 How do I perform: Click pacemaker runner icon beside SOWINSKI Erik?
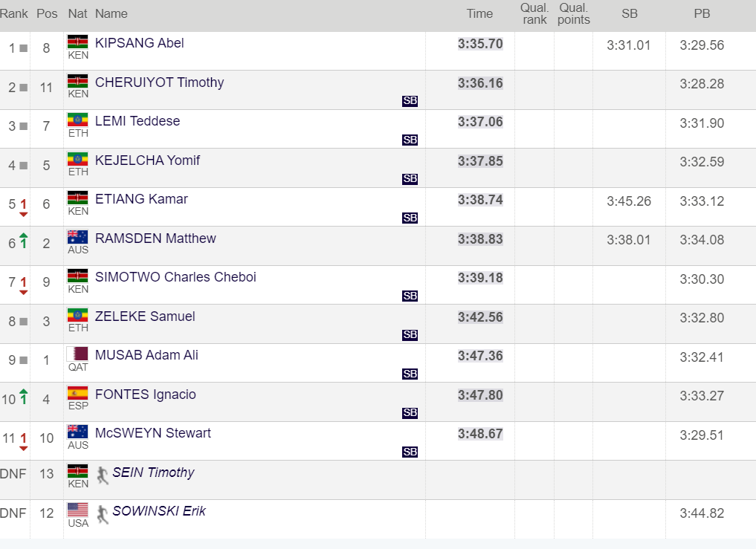pos(103,514)
